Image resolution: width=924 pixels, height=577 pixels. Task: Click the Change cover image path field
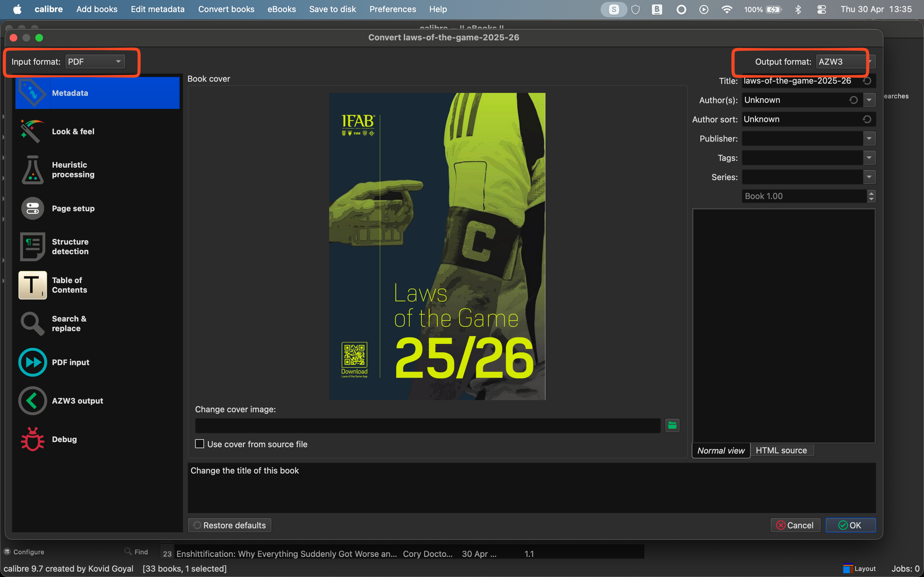click(x=428, y=425)
